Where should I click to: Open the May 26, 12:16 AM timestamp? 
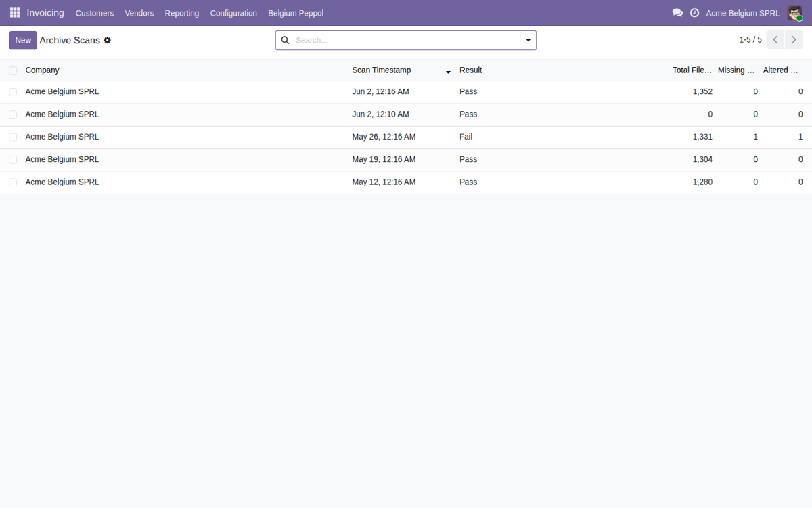pos(384,137)
